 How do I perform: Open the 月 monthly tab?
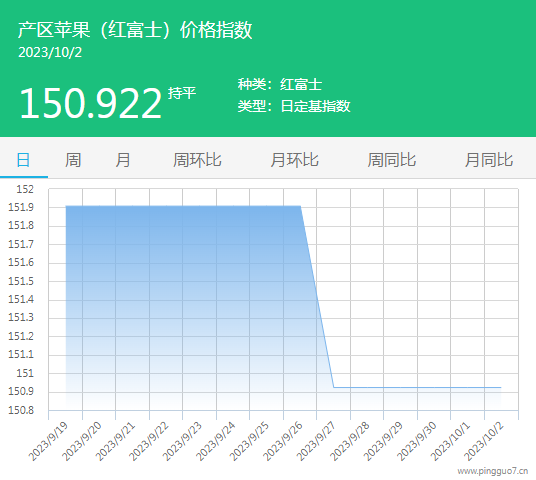click(x=123, y=160)
